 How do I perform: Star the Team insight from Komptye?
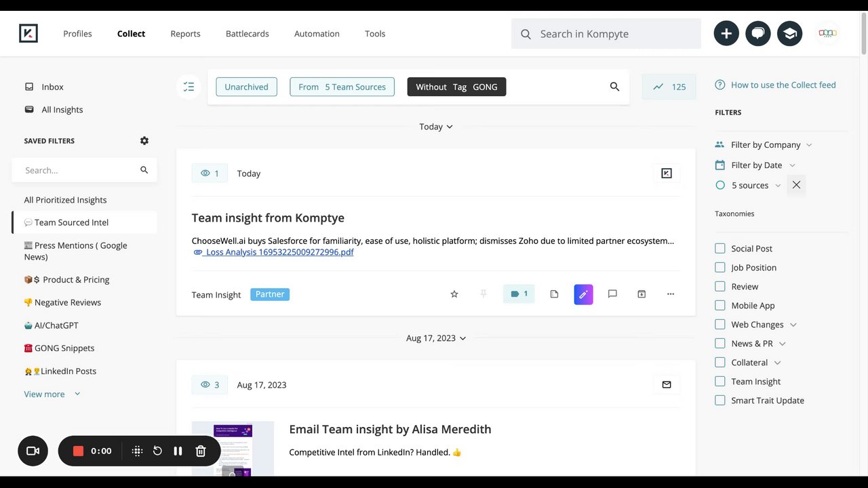click(454, 294)
